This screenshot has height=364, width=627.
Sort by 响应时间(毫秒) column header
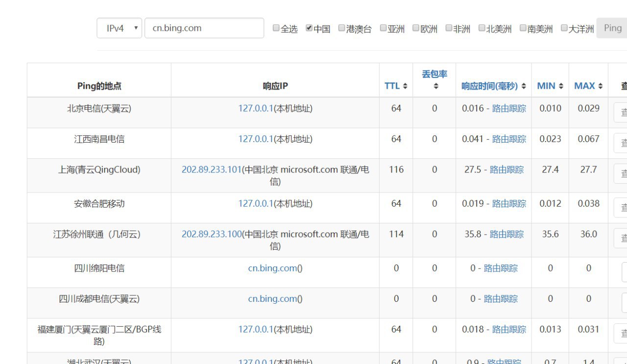tap(493, 86)
